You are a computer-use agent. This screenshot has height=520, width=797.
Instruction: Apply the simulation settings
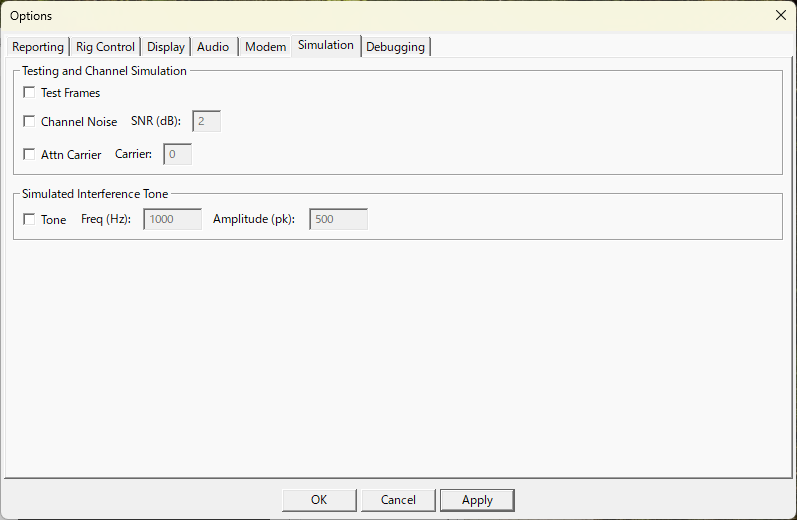coord(477,500)
